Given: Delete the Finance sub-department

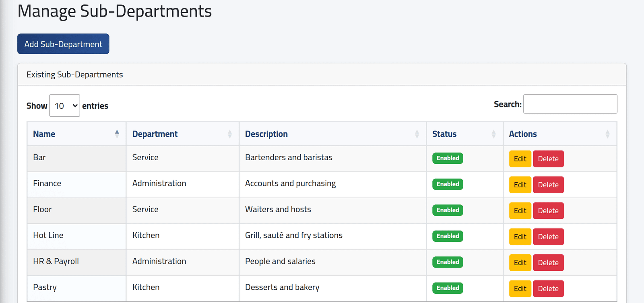Looking at the screenshot, I should point(548,185).
